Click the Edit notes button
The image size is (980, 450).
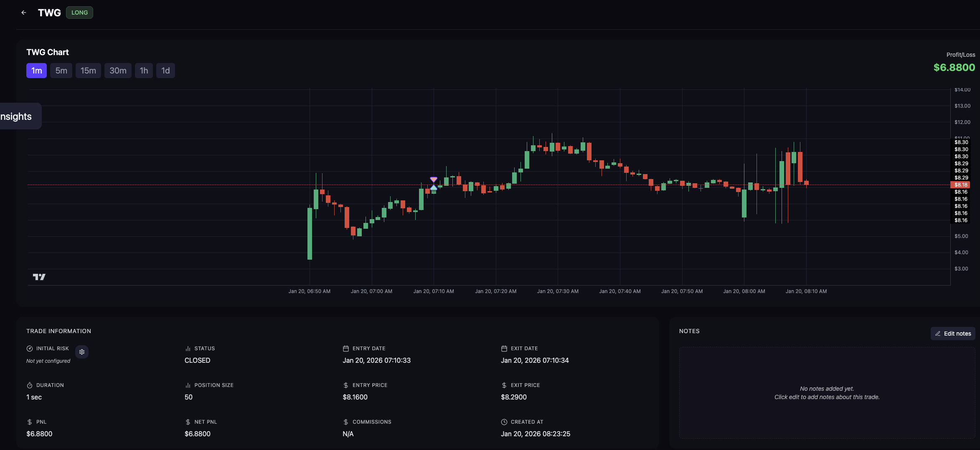coord(953,334)
